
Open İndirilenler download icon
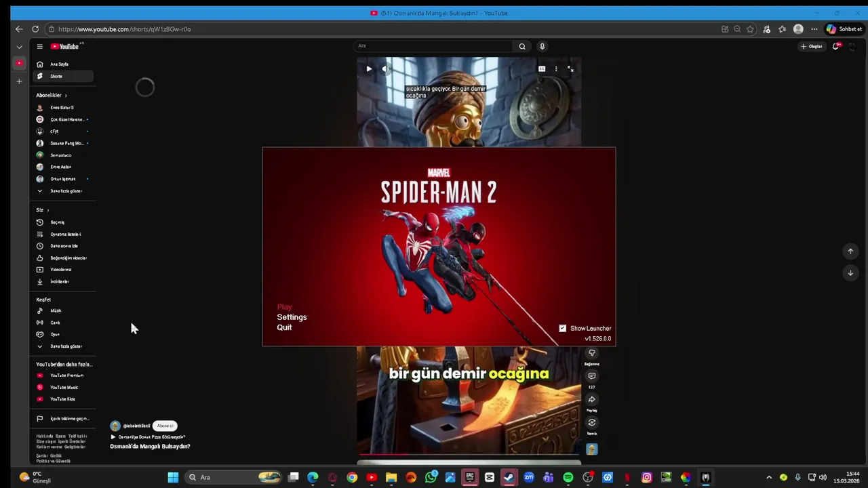point(39,281)
